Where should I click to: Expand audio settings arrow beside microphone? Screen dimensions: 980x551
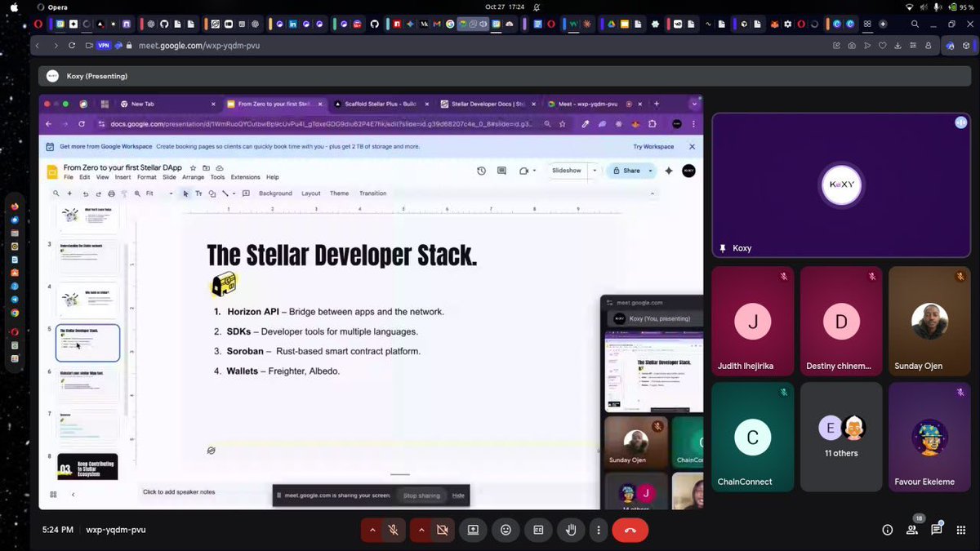[x=372, y=530]
